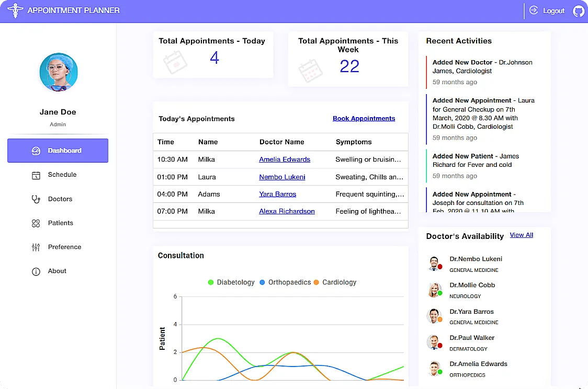Image resolution: width=588 pixels, height=389 pixels.
Task: Open Preference via the sliders icon
Action: (x=35, y=247)
